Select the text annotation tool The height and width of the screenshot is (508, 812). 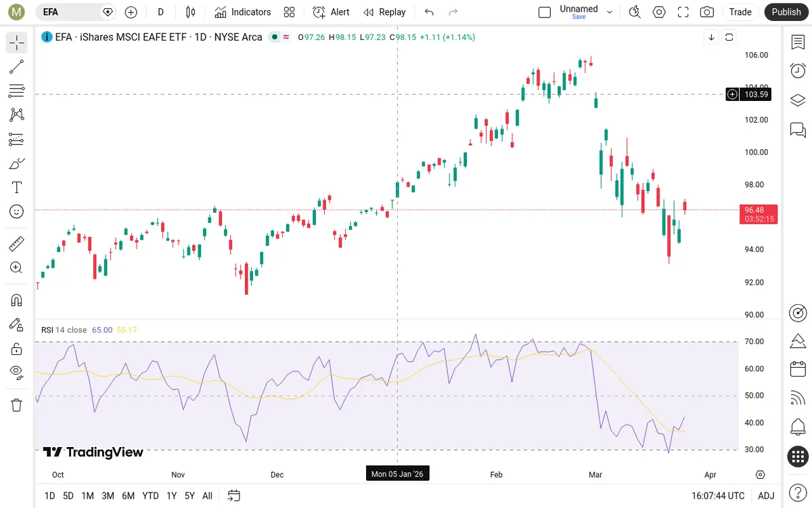(x=17, y=188)
